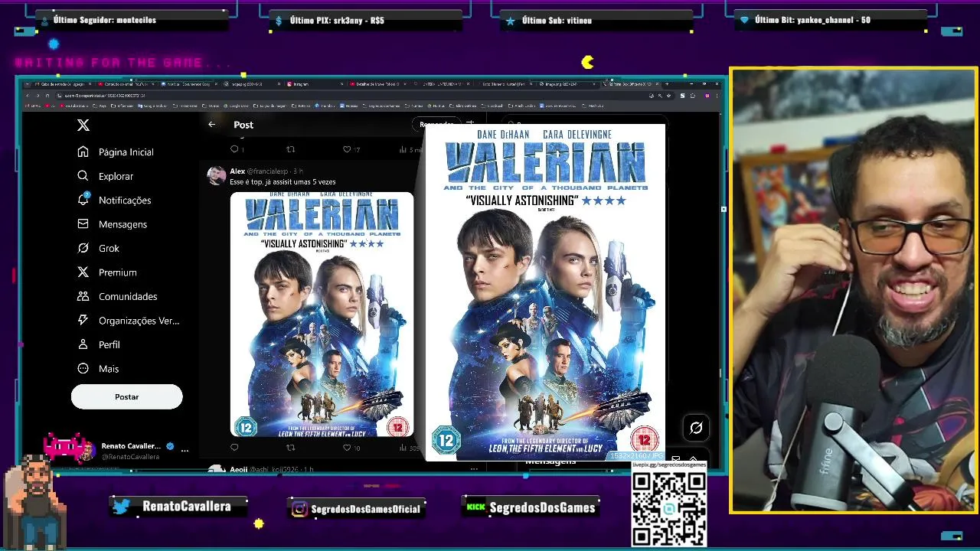Image resolution: width=980 pixels, height=551 pixels.
Task: Click the Postar button
Action: [127, 396]
